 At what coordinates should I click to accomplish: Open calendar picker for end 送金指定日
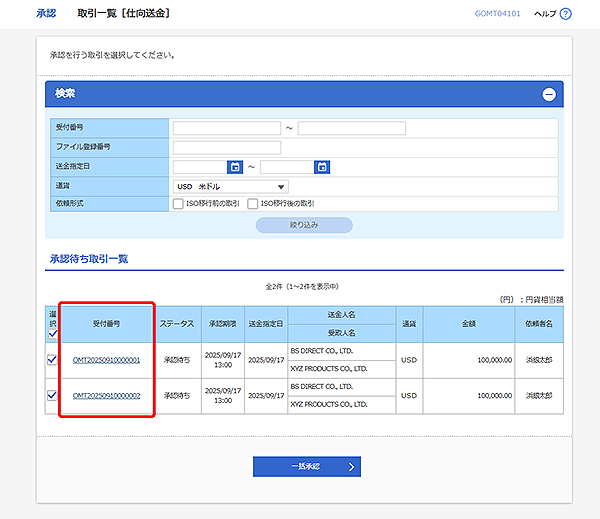point(322,167)
